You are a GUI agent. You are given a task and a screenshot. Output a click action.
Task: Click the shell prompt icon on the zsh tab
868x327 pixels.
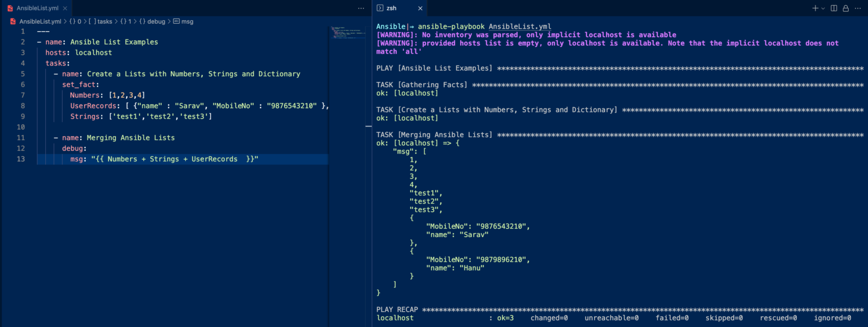click(x=380, y=8)
